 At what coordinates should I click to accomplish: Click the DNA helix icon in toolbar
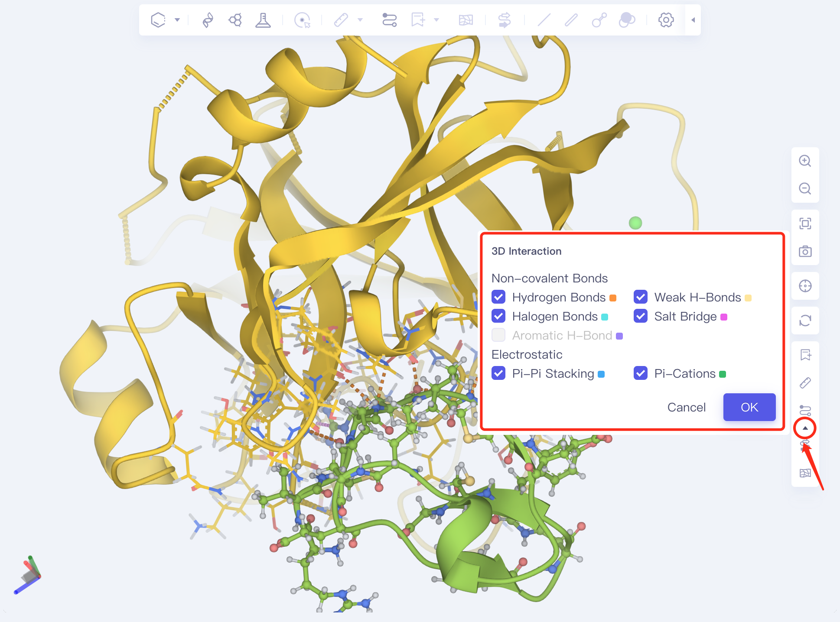point(208,20)
